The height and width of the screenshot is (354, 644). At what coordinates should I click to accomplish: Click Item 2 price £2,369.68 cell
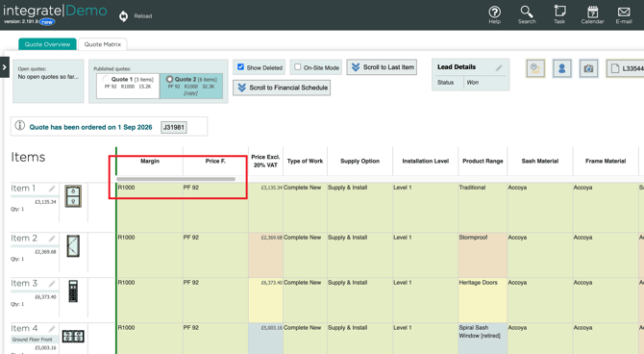point(265,255)
